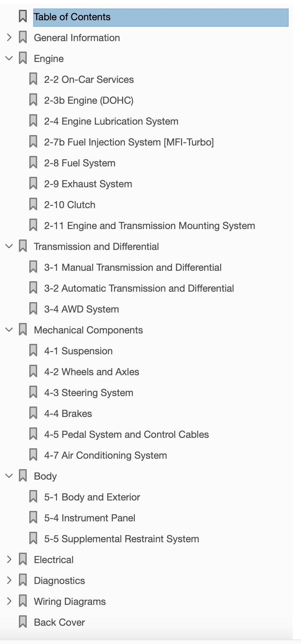
Task: Click bookmark icon next to Wiring Diagrams
Action: (x=23, y=601)
